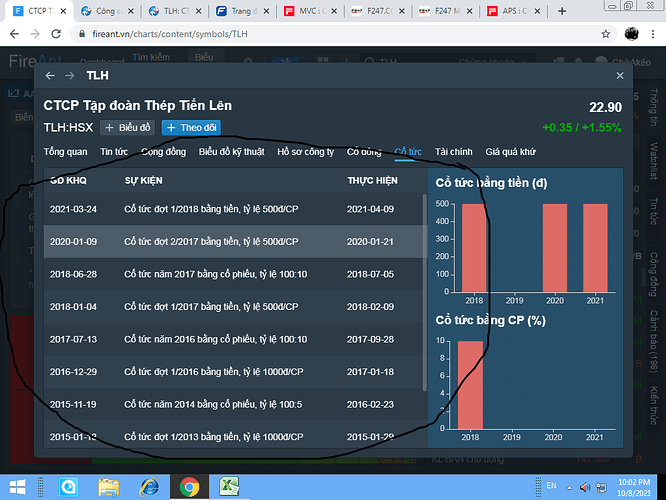Click the SỰ KIỆN column header
Viewport: 666px width, 500px height.
[x=144, y=181]
